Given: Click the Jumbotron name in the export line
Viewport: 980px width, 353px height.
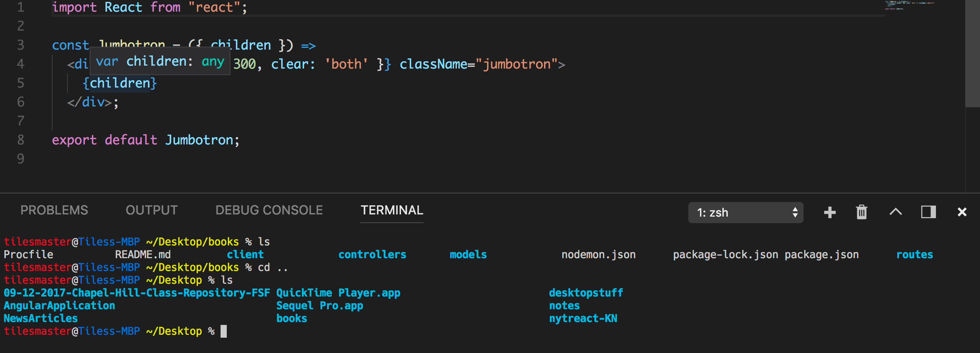Looking at the screenshot, I should click(199, 140).
